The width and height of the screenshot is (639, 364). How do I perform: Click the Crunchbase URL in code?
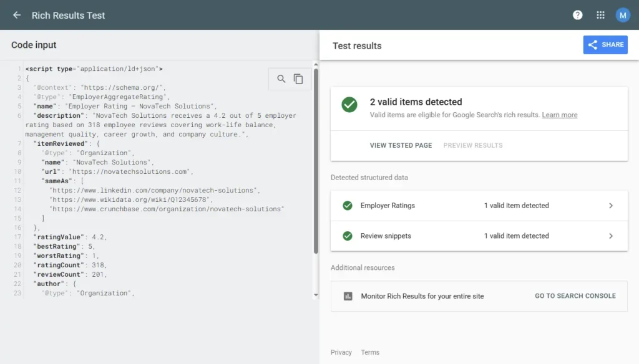point(167,209)
